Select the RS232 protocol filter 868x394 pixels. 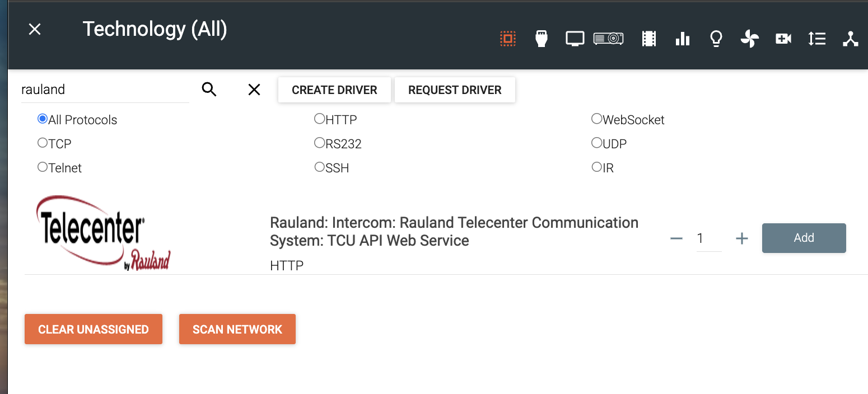(x=320, y=142)
